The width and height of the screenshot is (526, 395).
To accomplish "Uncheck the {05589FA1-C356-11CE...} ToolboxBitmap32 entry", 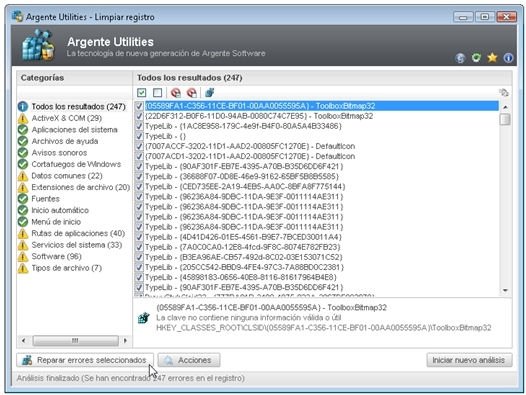I will click(x=139, y=106).
